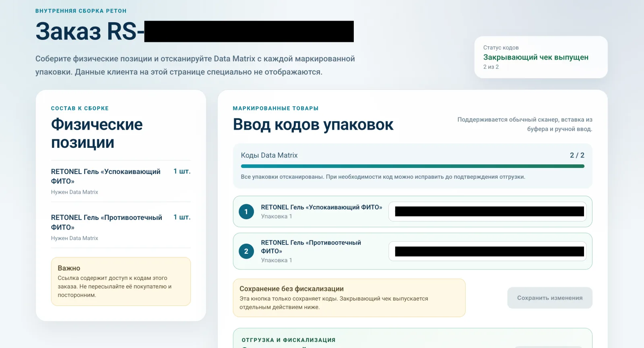Image resolution: width=644 pixels, height=348 pixels.
Task: Click the Внутренняя сборка РЕТОН header label
Action: click(81, 11)
